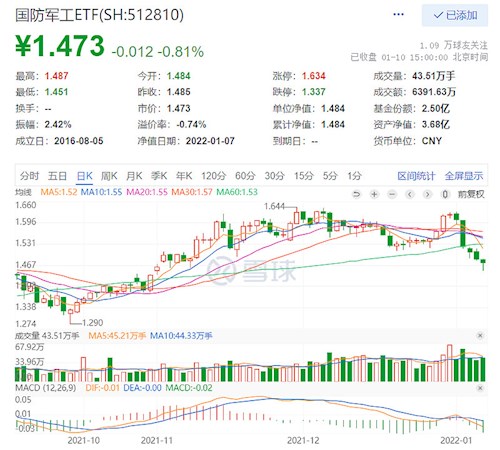
Task: Click the MA20:1.55 moving average label
Action: pos(147,192)
